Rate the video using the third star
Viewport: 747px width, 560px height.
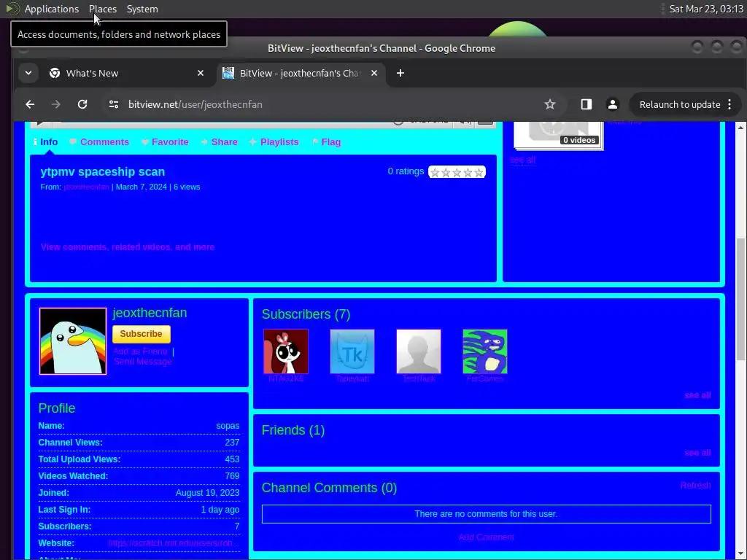457,172
